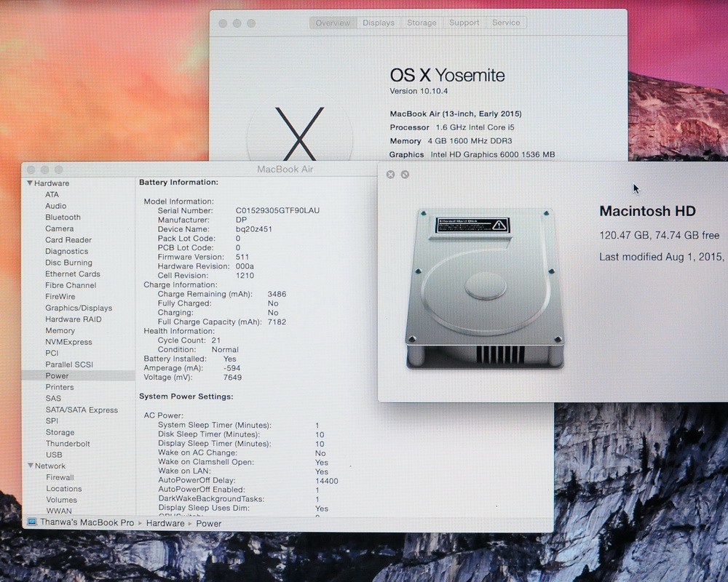
Task: Select Card Reader in the sidebar
Action: pyautogui.click(x=68, y=240)
